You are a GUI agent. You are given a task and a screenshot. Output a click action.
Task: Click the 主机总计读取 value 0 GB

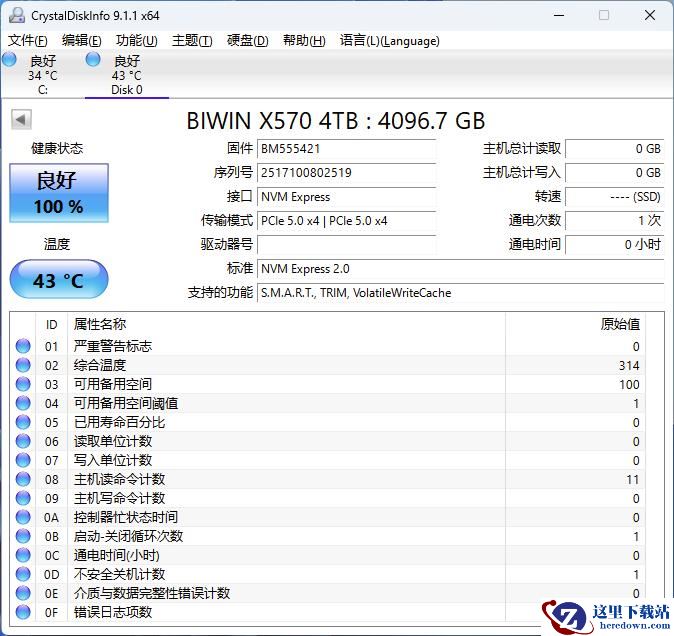point(615,149)
